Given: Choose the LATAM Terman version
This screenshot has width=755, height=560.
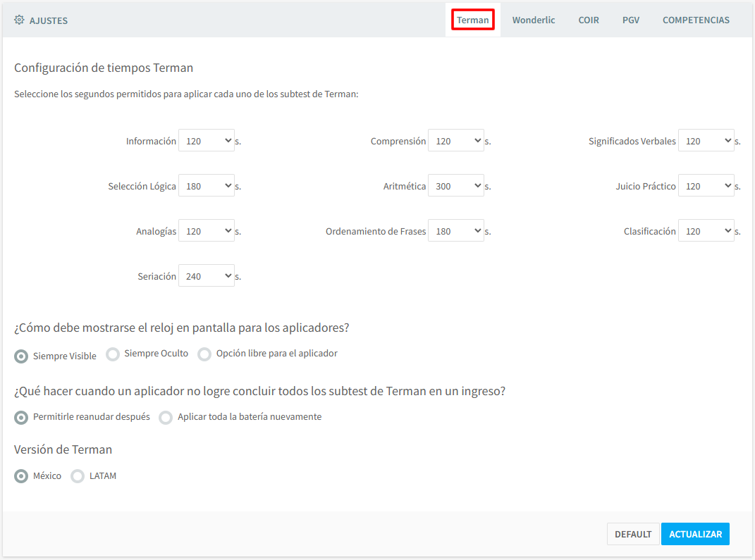Looking at the screenshot, I should 78,477.
